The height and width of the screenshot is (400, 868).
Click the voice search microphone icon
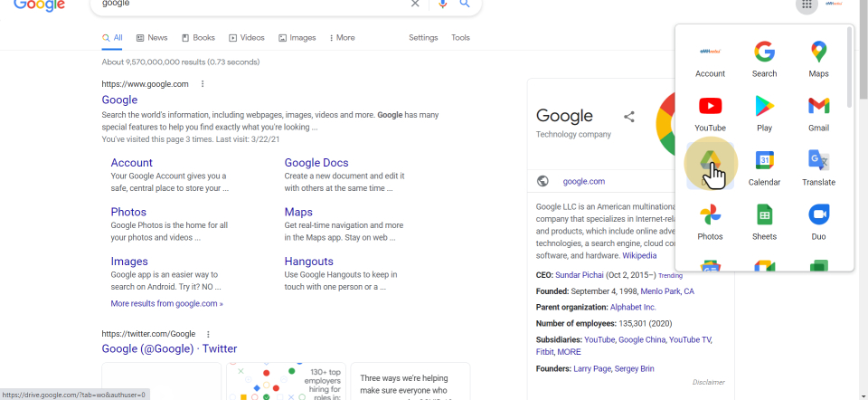[x=442, y=4]
